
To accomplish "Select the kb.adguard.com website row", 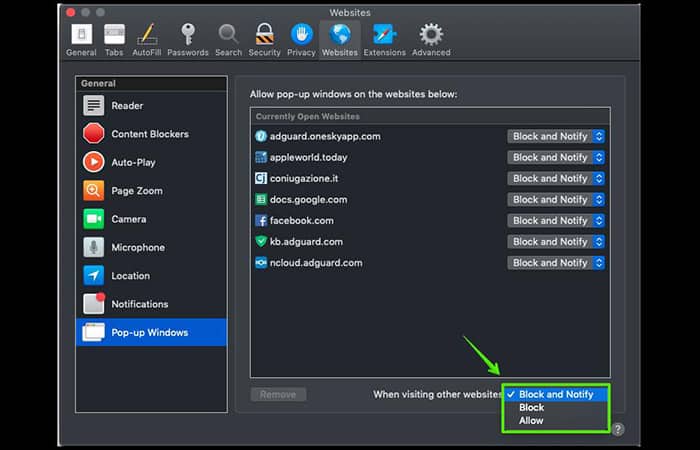I will coord(430,242).
